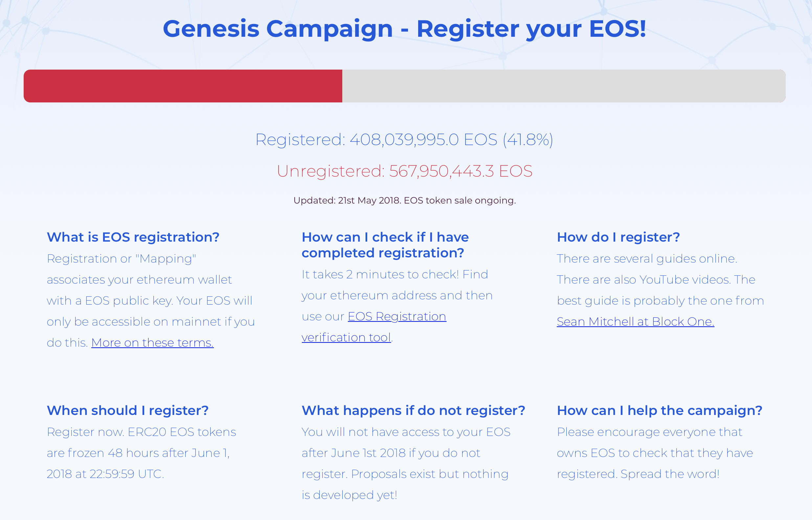Click the "How can I check if I have completed registration?" heading
The image size is (812, 520).
pyautogui.click(x=385, y=245)
